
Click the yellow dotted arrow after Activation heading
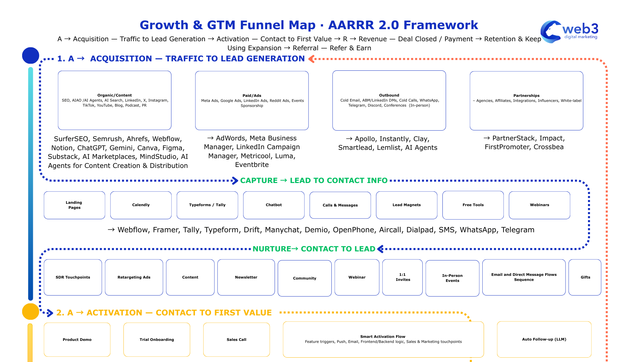(369, 312)
